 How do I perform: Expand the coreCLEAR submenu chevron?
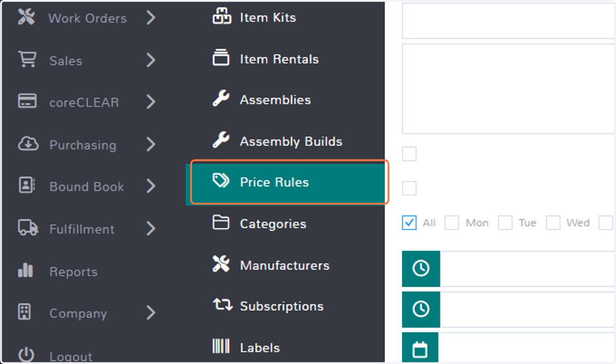150,102
